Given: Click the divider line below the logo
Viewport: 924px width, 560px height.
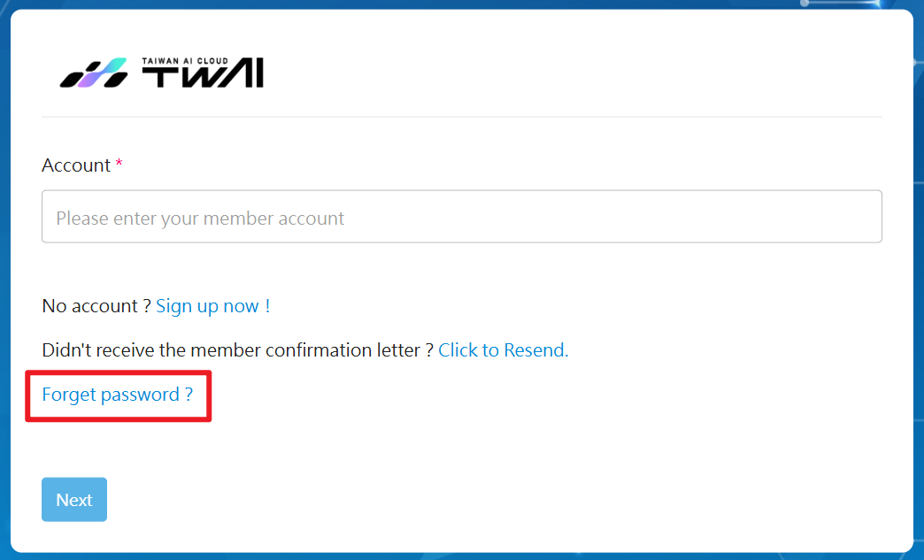Looking at the screenshot, I should click(461, 117).
